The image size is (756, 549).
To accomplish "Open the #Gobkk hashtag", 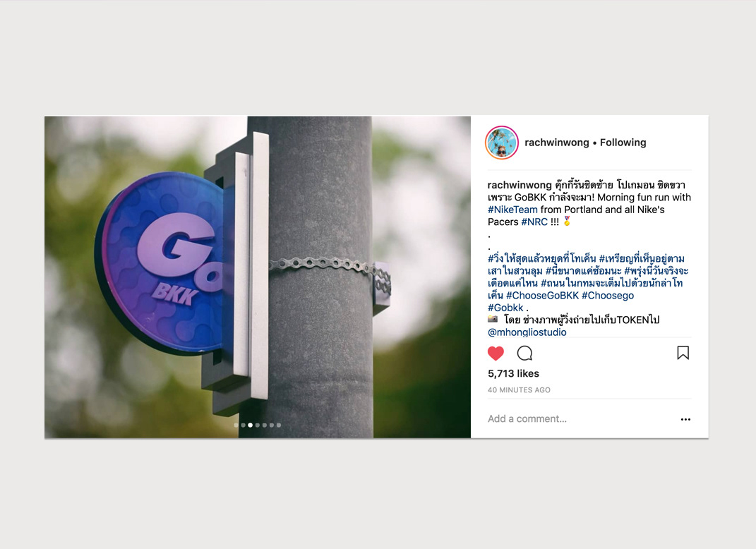I will (x=505, y=308).
